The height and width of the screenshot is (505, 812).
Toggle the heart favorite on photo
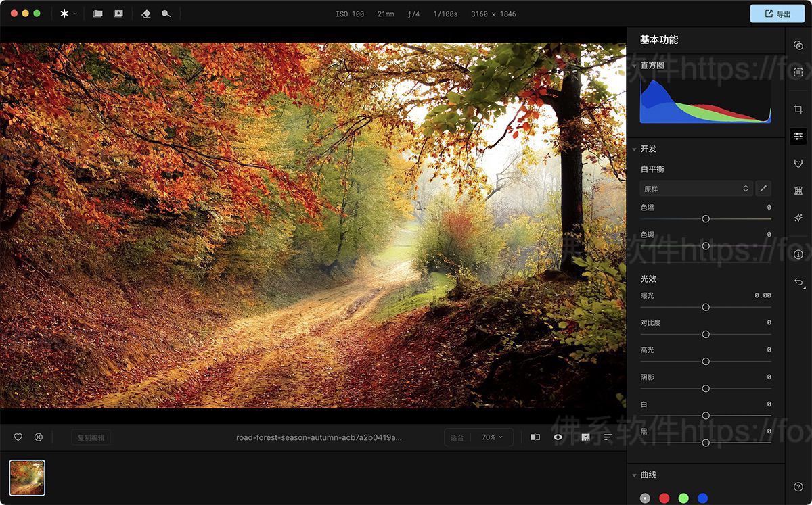pyautogui.click(x=18, y=437)
